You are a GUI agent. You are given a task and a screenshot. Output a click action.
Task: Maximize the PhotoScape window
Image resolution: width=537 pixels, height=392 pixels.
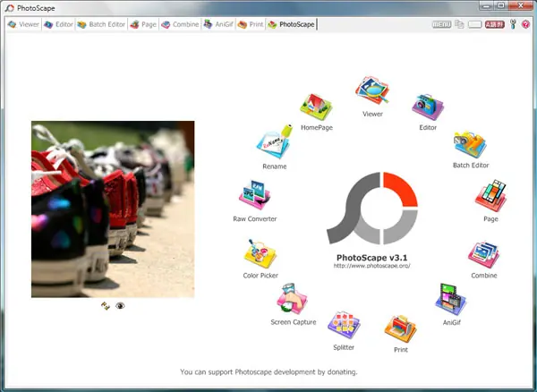[500, 5]
